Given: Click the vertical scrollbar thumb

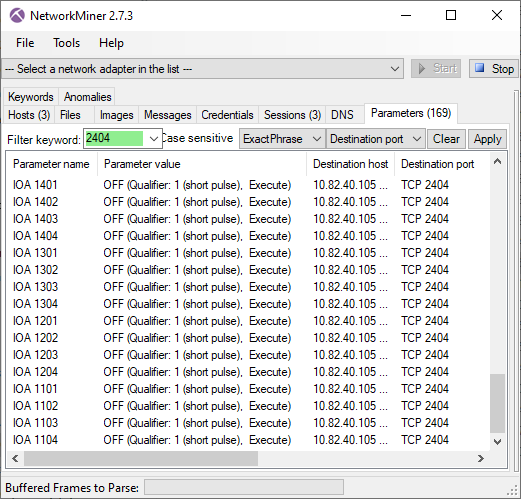Looking at the screenshot, I should coord(498,403).
